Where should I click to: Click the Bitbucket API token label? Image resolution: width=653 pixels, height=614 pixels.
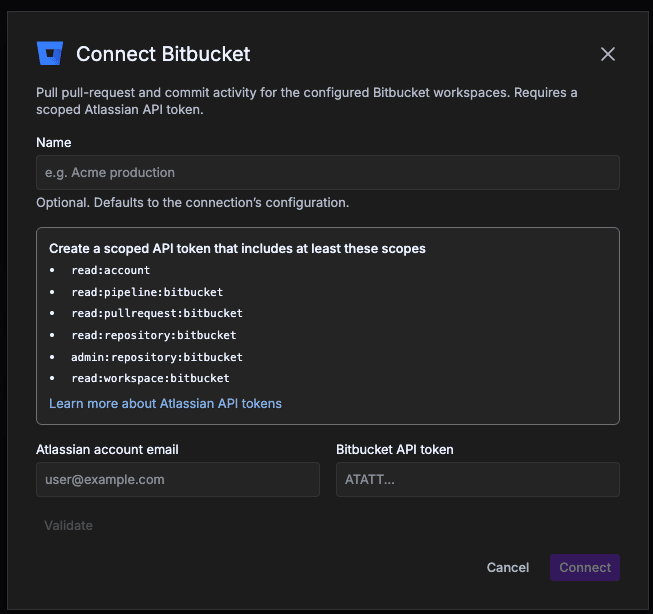[395, 449]
